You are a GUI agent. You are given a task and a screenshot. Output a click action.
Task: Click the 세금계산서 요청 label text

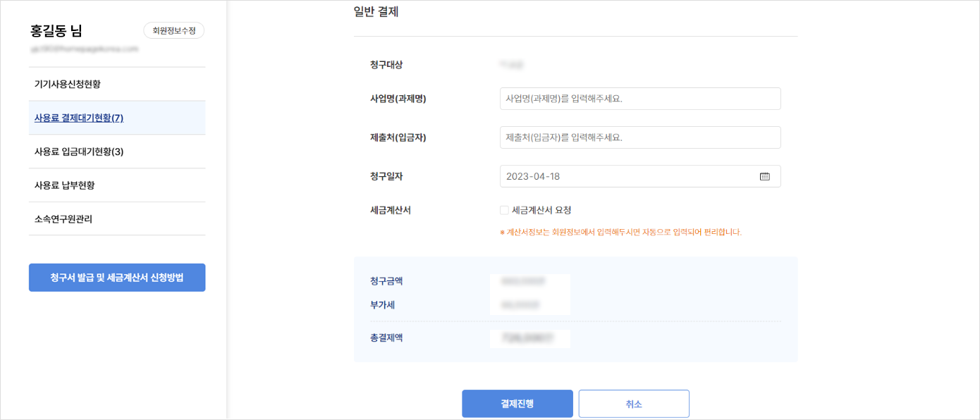541,210
